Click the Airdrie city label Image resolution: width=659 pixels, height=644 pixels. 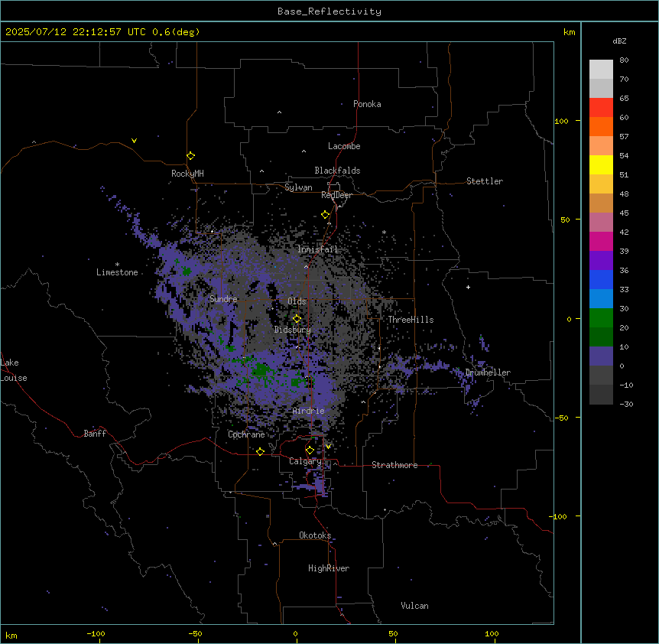(308, 411)
